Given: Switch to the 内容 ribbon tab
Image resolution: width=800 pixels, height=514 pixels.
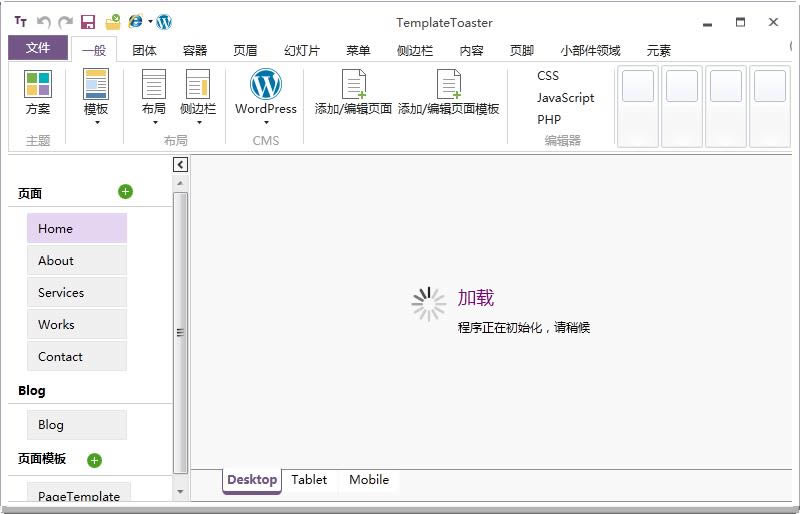Looking at the screenshot, I should point(471,51).
